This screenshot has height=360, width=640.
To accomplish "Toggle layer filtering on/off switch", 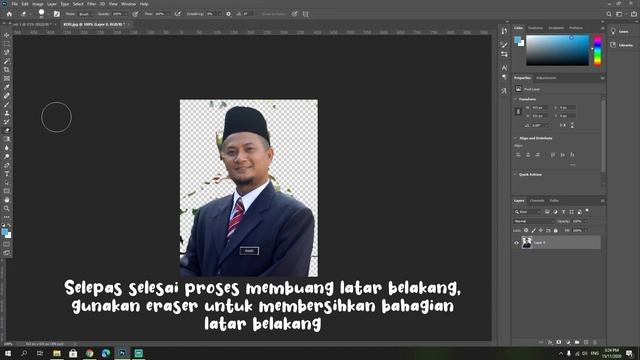I will (587, 211).
